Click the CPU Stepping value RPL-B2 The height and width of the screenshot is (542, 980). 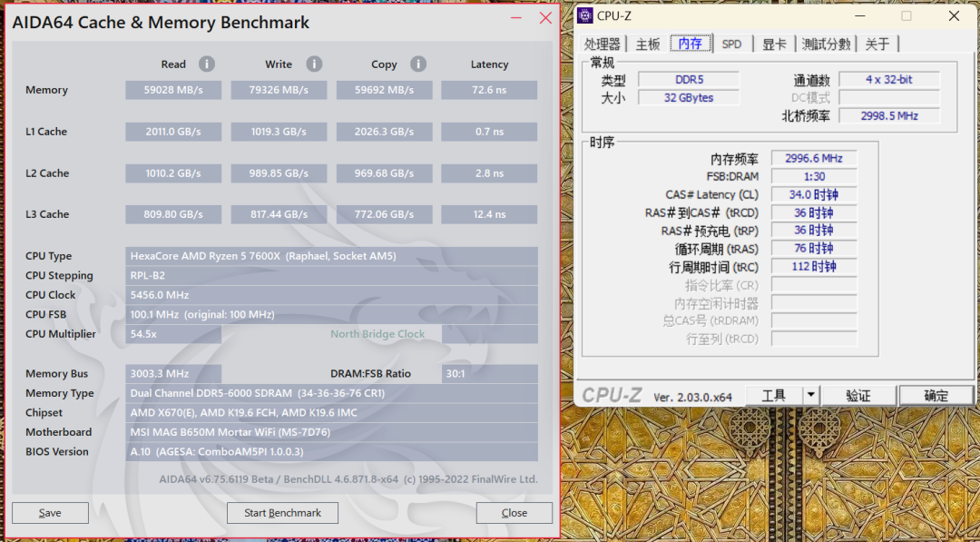331,275
